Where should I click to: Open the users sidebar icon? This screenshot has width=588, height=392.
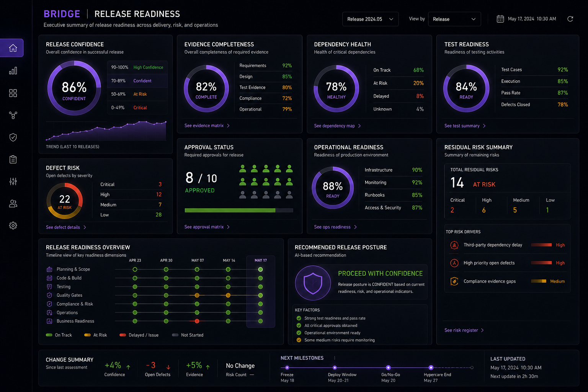(x=13, y=204)
